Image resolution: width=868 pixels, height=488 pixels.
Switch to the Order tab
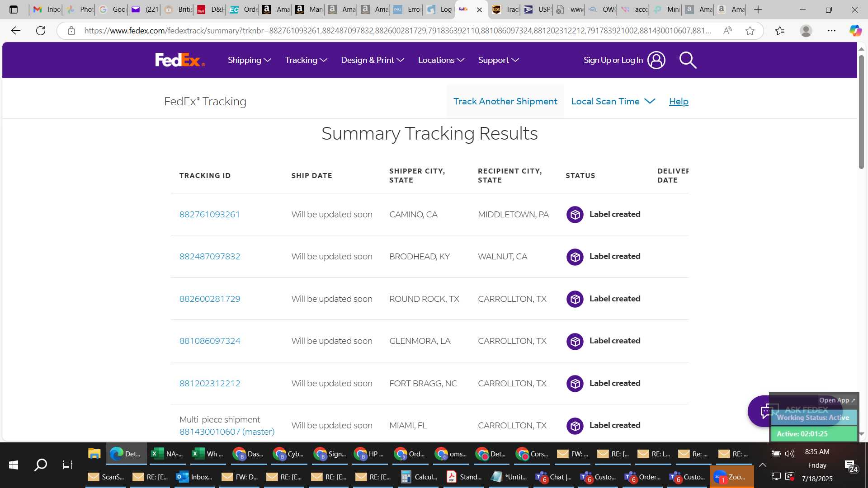pos(244,9)
